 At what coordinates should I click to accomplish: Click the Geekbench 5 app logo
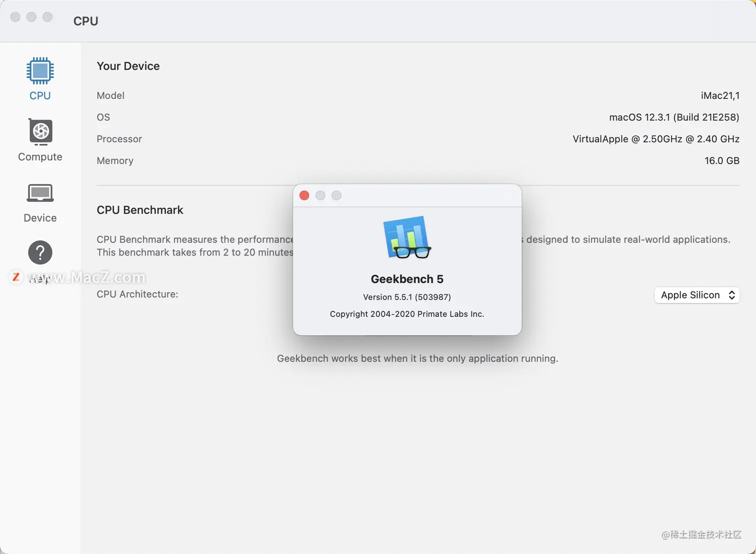(x=407, y=237)
